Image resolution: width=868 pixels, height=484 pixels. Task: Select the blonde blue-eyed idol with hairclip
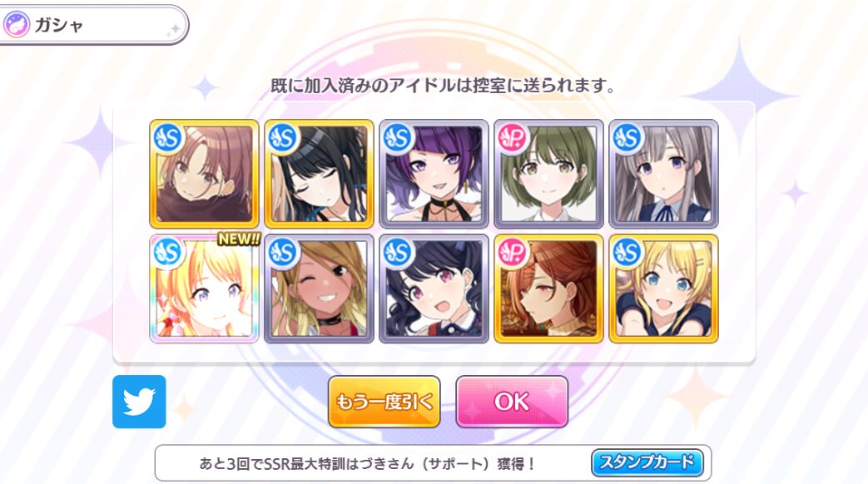click(x=664, y=289)
